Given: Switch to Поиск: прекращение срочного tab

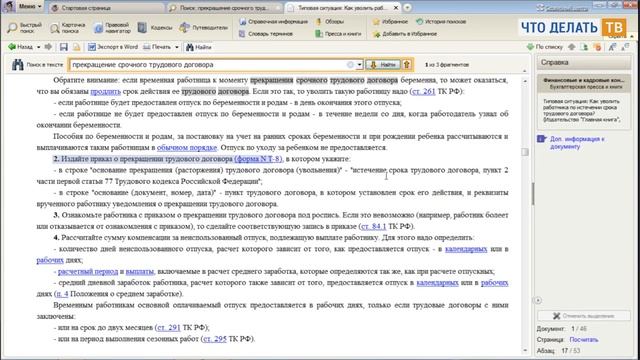Looking at the screenshot, I should point(224,8).
